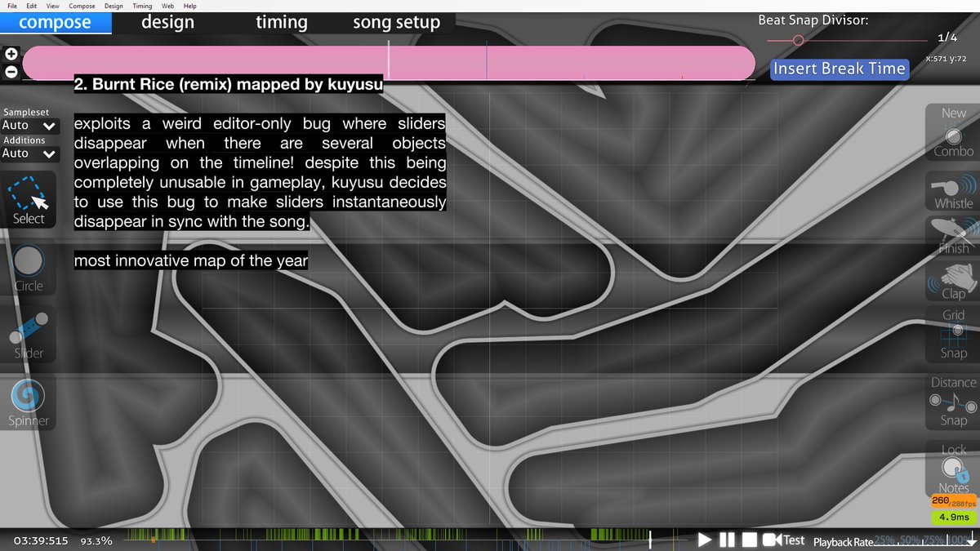Set playback rate to 50%

pyautogui.click(x=908, y=540)
